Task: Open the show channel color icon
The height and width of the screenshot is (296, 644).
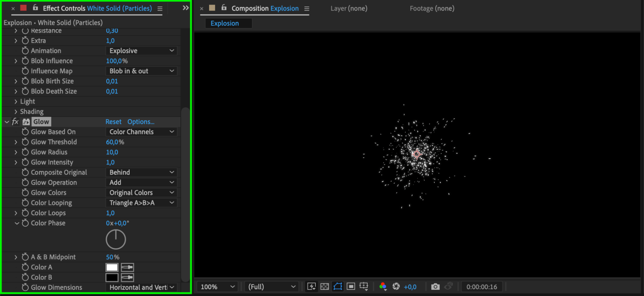Action: pyautogui.click(x=383, y=287)
